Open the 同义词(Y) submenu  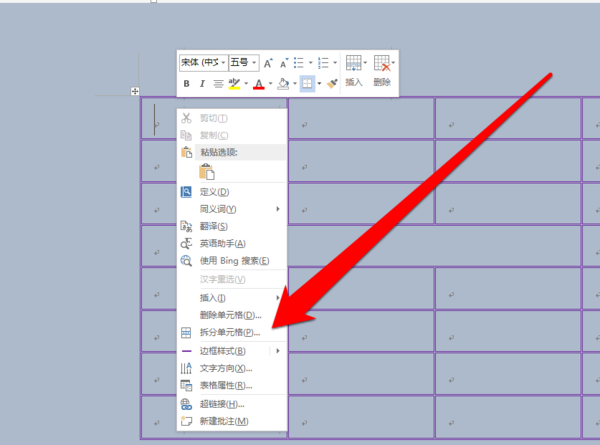click(232, 209)
